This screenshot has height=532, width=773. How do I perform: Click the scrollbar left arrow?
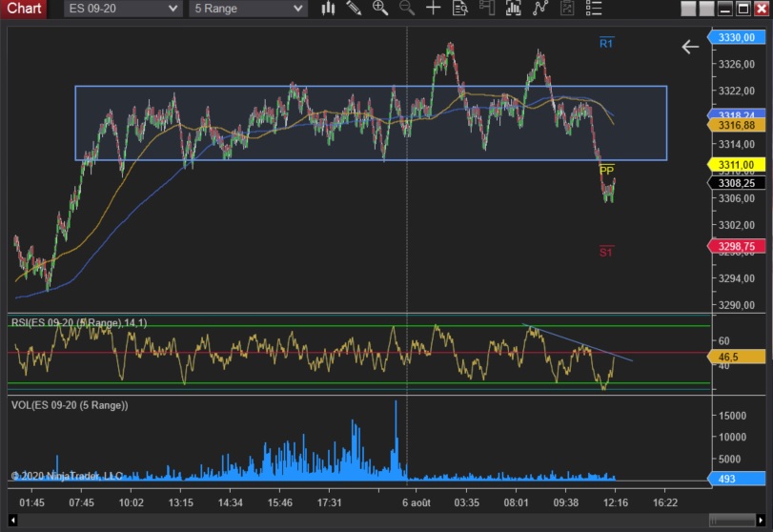(x=11, y=521)
